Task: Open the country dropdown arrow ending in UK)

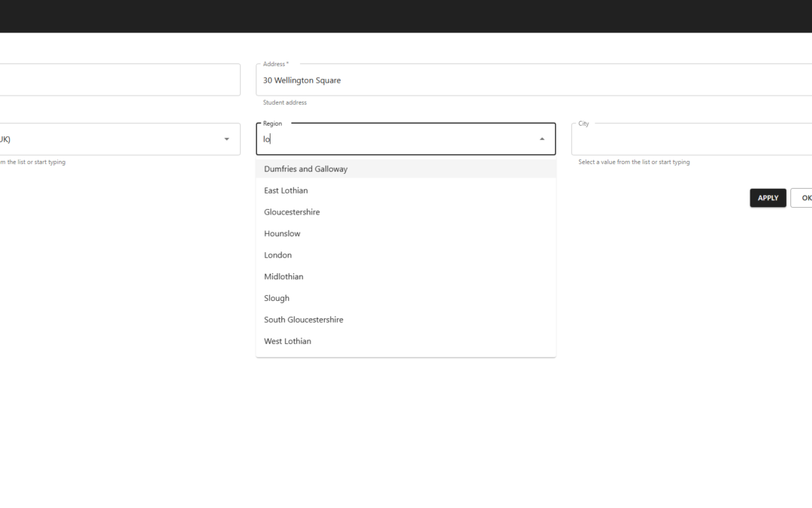Action: 226,139
